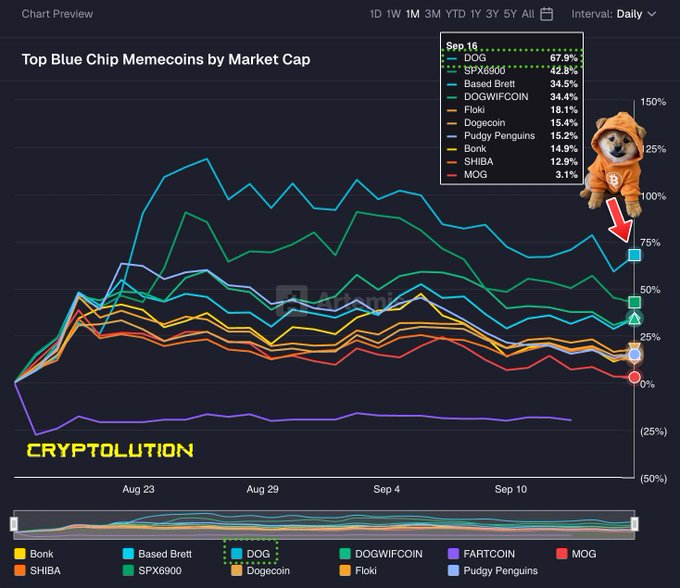
Task: Toggle Pudgy Penguins series in legend
Action: [x=493, y=570]
